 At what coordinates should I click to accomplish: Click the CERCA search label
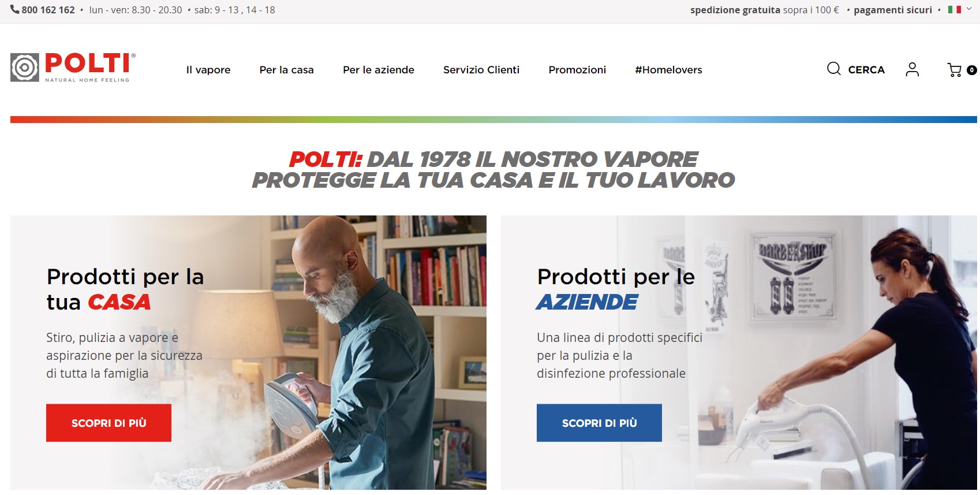point(866,70)
